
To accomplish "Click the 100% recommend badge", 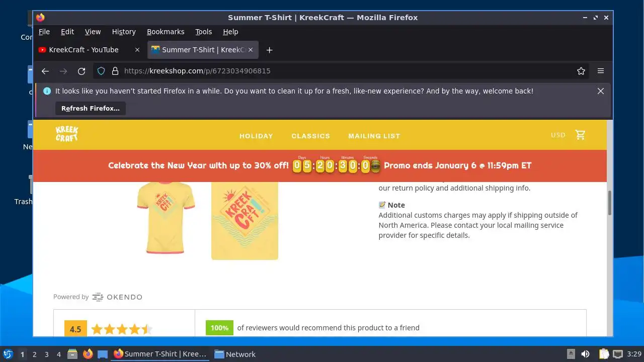I will pos(219,328).
